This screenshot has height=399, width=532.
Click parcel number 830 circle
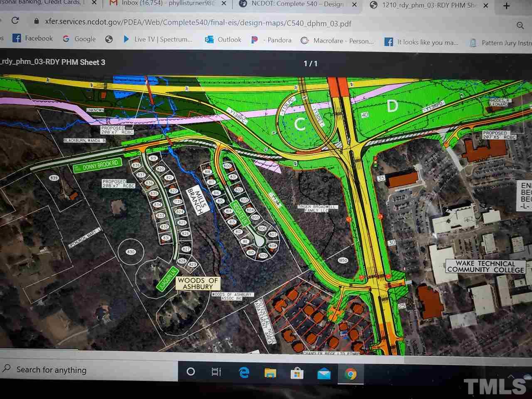(131, 252)
